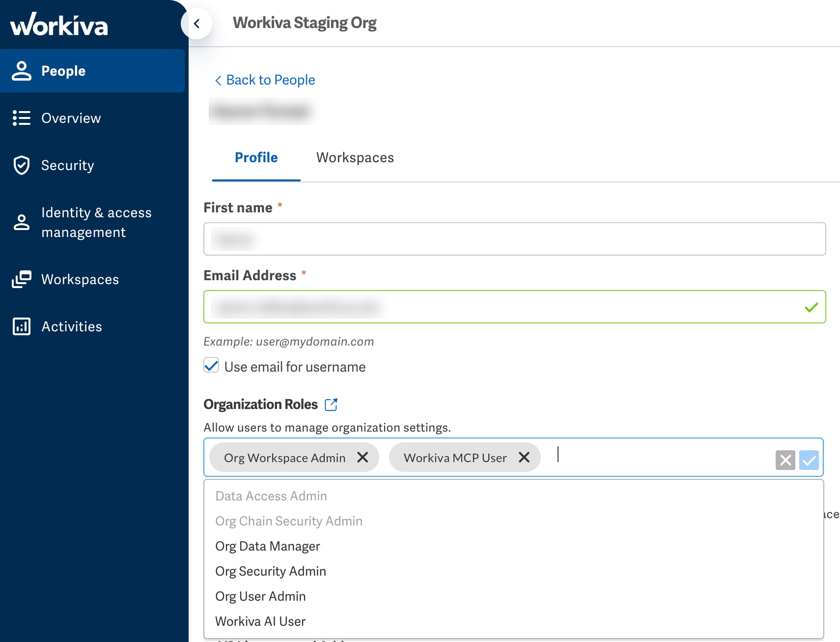Viewport: 840px width, 642px height.
Task: Remove the Workiva MCP User role tag
Action: click(x=524, y=457)
